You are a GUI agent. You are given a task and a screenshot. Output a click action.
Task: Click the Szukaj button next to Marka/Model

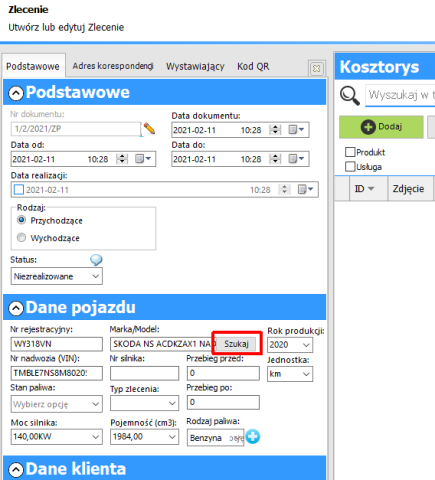tap(236, 344)
